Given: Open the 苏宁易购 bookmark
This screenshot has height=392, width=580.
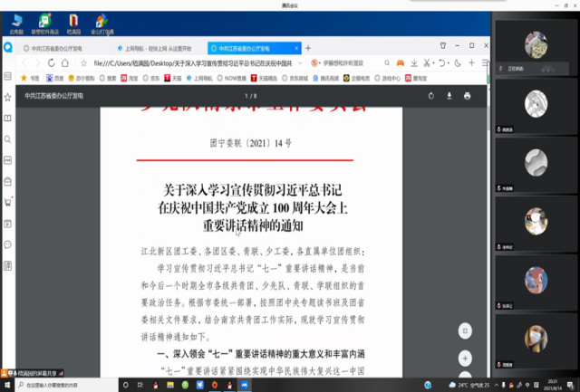Looking at the screenshot, I should pos(82,78).
